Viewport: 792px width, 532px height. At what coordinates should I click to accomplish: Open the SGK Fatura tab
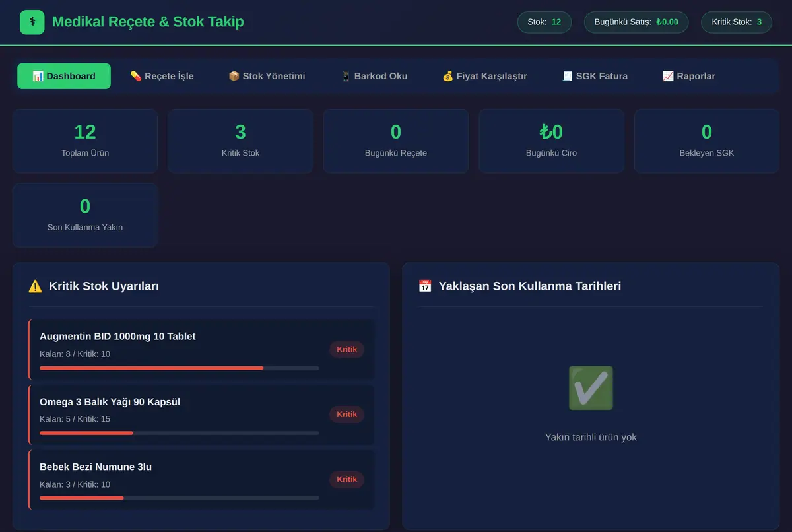(x=595, y=76)
